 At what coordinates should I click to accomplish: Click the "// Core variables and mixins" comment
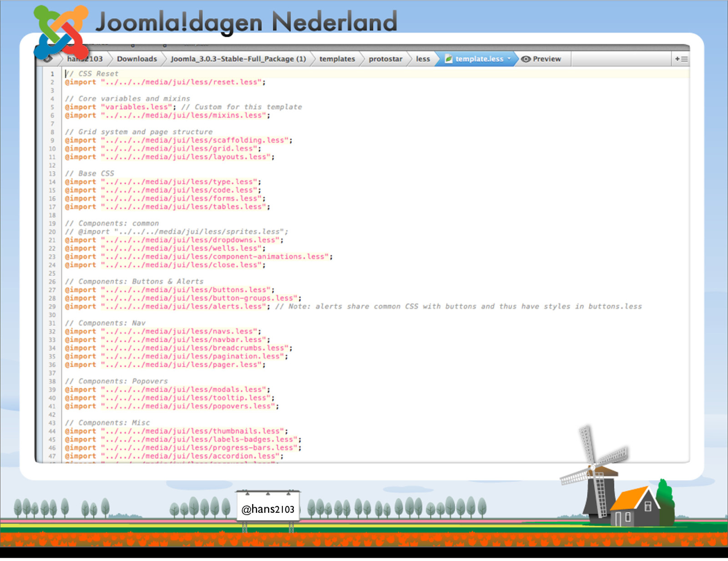point(128,99)
